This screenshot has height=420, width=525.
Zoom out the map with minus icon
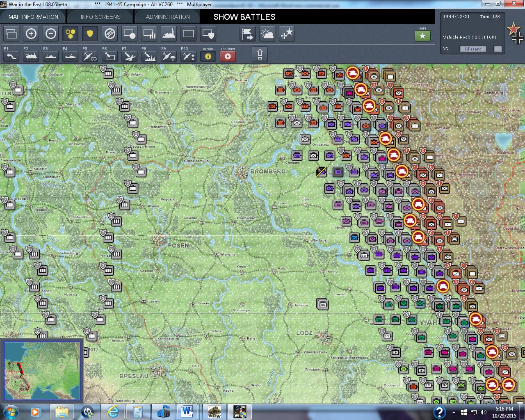(x=51, y=34)
